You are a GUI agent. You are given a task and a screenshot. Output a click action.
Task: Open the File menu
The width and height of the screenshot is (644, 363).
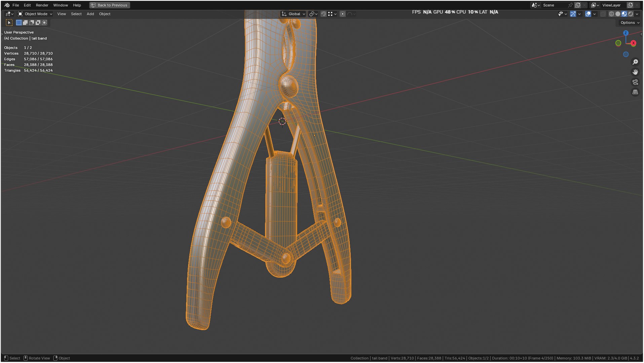pyautogui.click(x=15, y=5)
